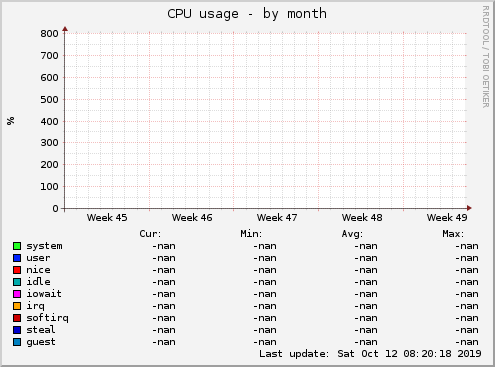Click the 600 y-axis value
Image resolution: width=495 pixels, height=367 pixels.
[49, 78]
